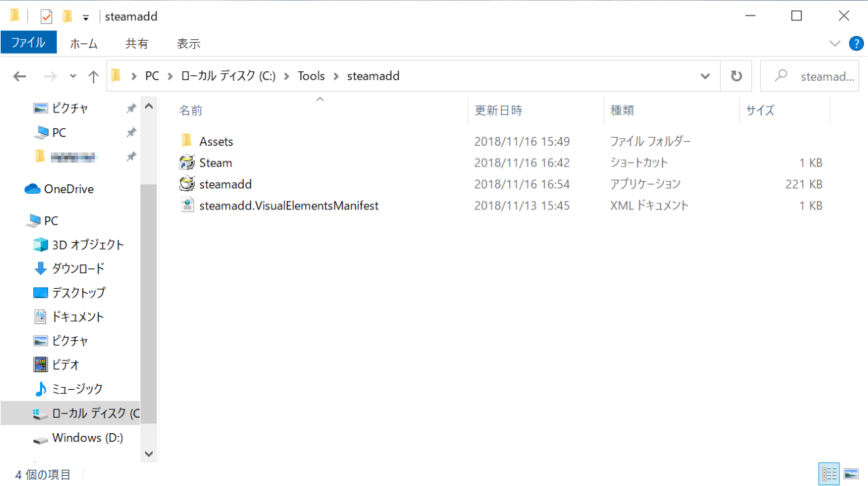Click the New Folder icon in quick access toolbar
Image resolution: width=868 pixels, height=486 pixels.
[67, 16]
